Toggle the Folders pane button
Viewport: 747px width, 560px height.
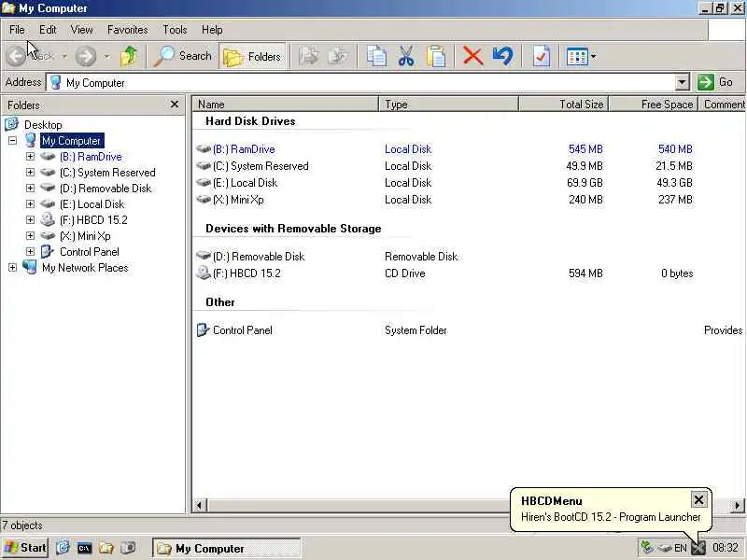[x=252, y=56]
